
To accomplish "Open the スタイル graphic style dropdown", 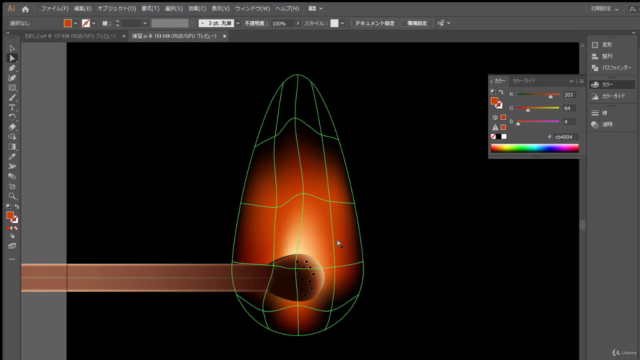I will tap(342, 23).
